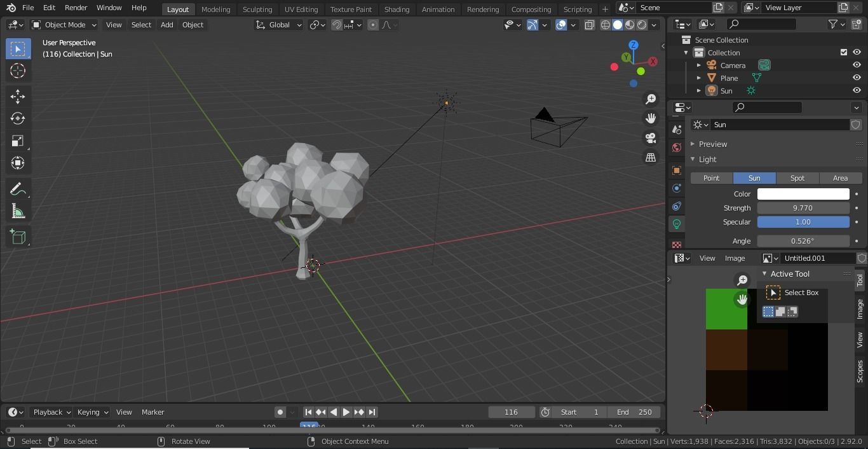Switch to the Sculpting workspace tab

click(x=257, y=9)
